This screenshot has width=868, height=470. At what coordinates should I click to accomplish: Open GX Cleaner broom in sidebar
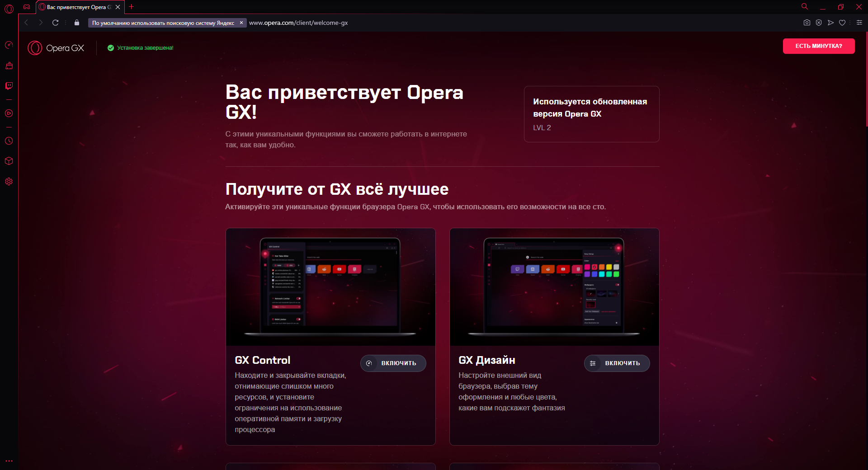tap(9, 66)
